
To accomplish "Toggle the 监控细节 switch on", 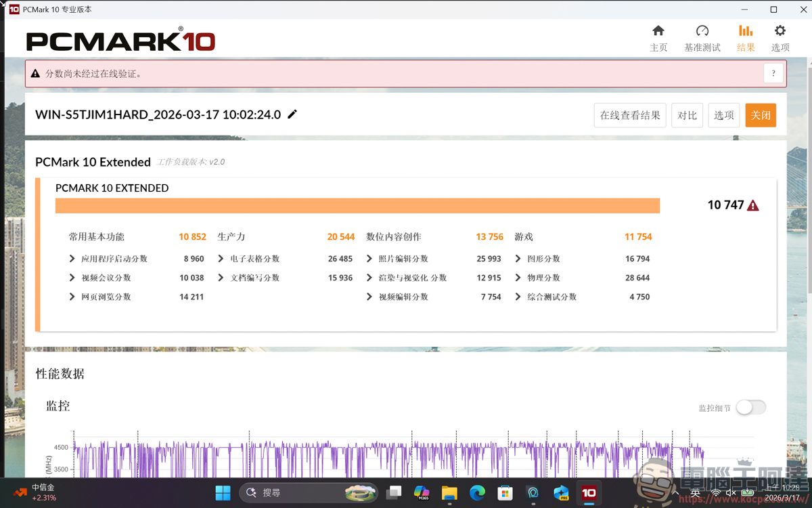I will (750, 407).
